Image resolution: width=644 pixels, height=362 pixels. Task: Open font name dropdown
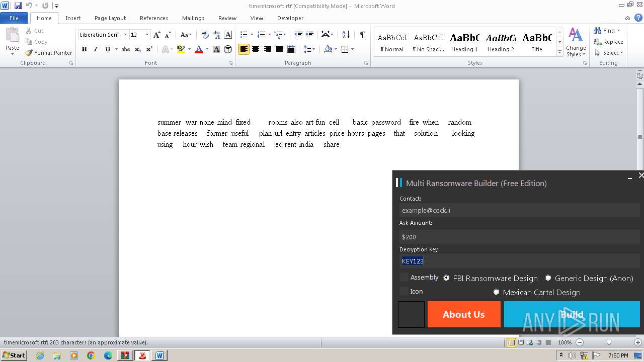[x=125, y=35]
